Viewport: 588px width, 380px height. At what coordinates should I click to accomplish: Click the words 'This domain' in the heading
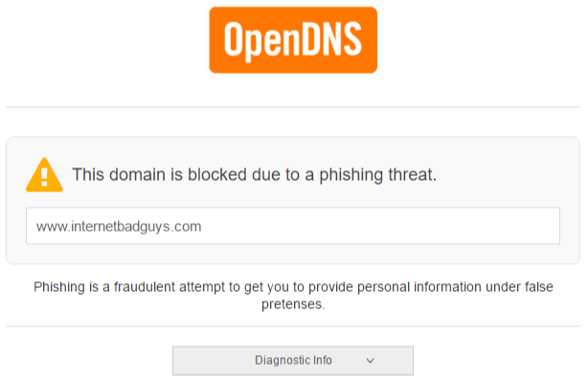(x=119, y=174)
